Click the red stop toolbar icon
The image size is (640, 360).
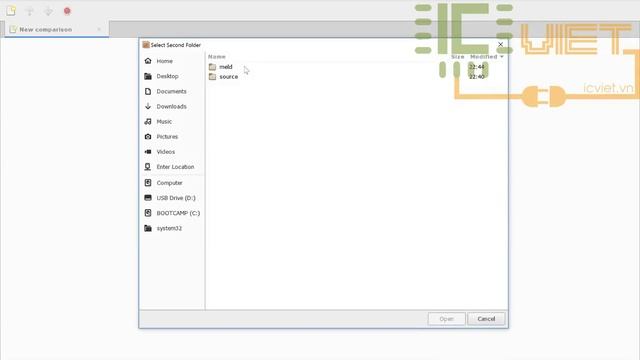coord(67,11)
